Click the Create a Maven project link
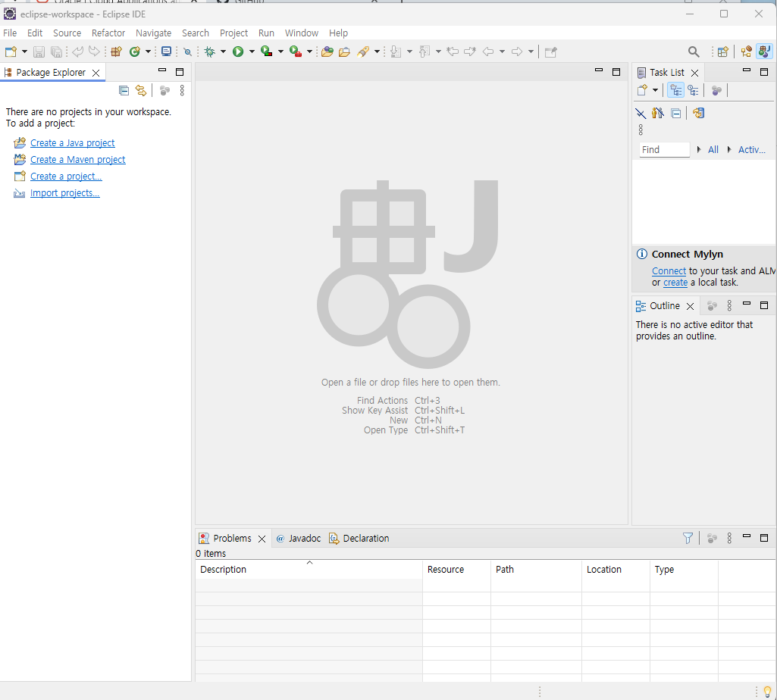 (78, 160)
